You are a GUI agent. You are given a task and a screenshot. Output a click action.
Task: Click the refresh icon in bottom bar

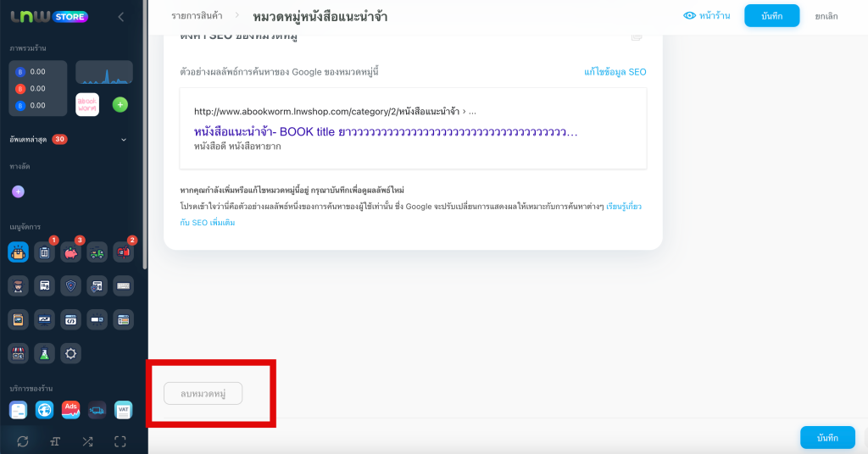pyautogui.click(x=23, y=441)
